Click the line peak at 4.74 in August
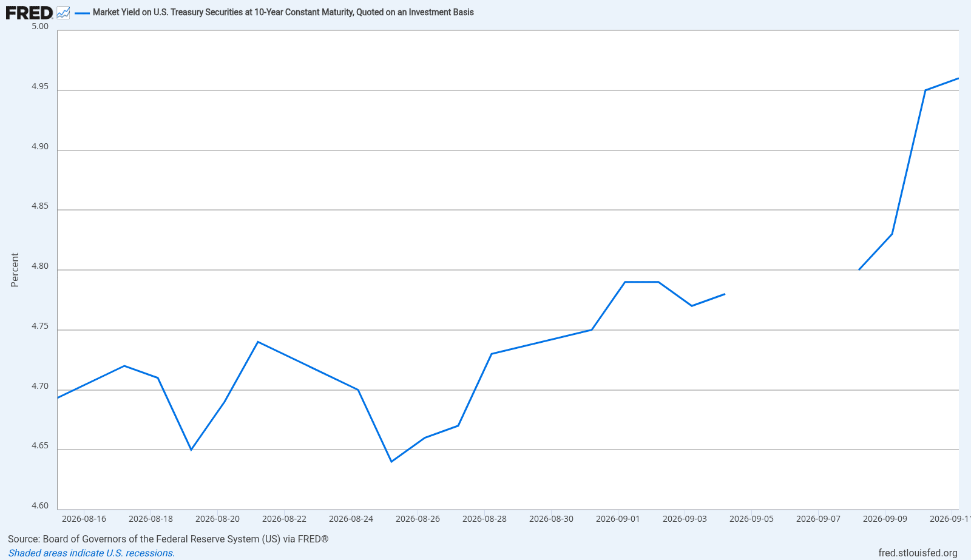 click(258, 342)
